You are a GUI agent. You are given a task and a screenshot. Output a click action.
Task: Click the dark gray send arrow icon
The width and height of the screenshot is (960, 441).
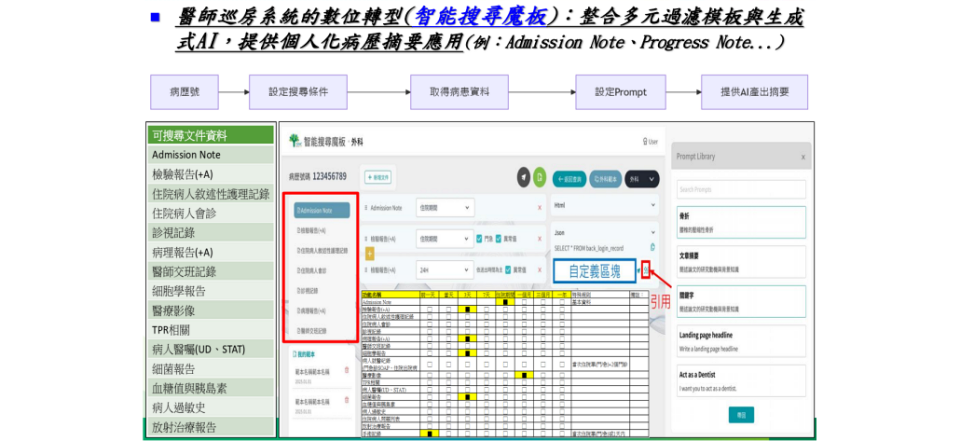(523, 177)
